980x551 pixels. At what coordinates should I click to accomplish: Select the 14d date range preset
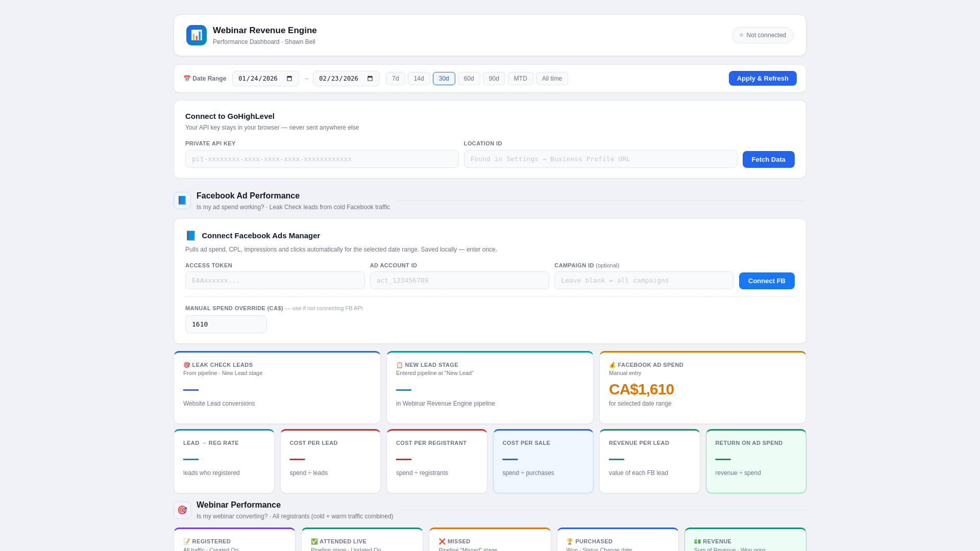[x=419, y=79]
